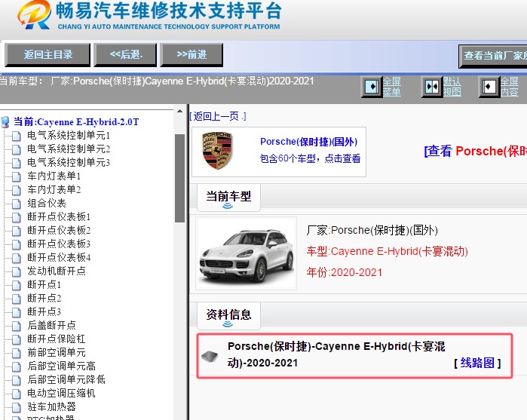
Task: Select 发动机断开点 in the tree
Action: point(57,271)
